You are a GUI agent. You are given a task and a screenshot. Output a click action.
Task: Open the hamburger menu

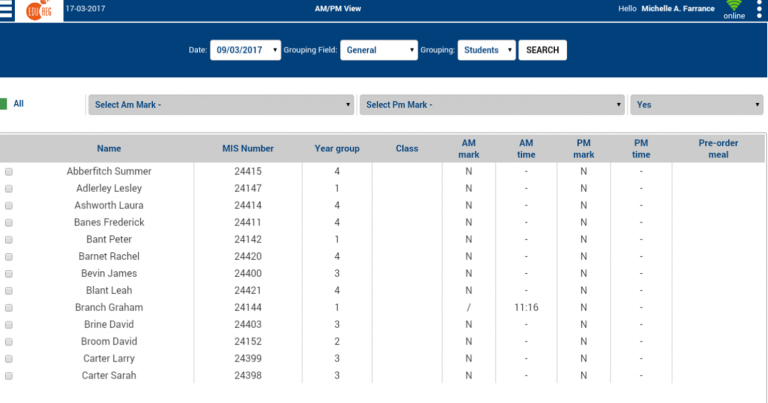pos(7,9)
